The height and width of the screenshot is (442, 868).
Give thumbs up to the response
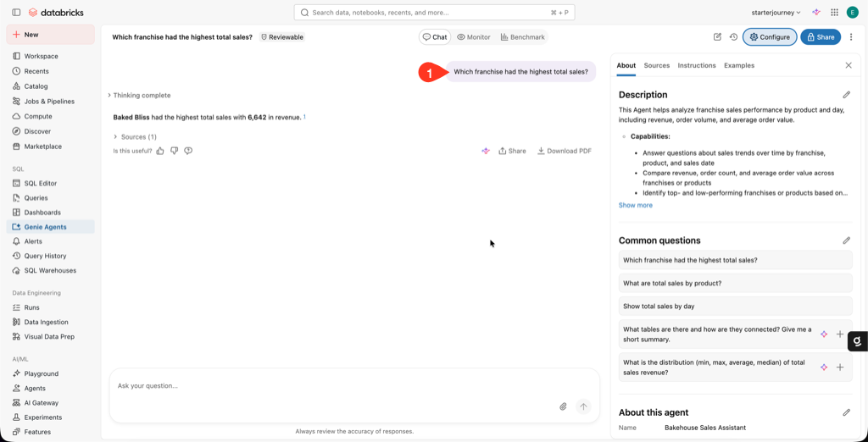[160, 151]
